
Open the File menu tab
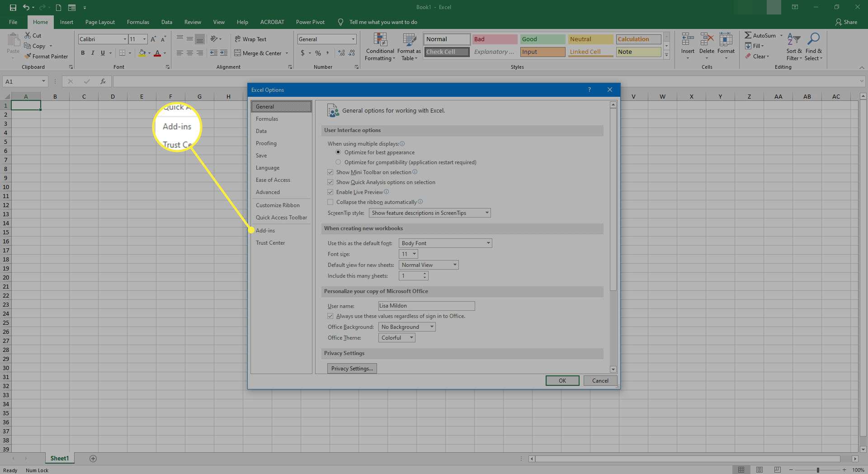[13, 22]
